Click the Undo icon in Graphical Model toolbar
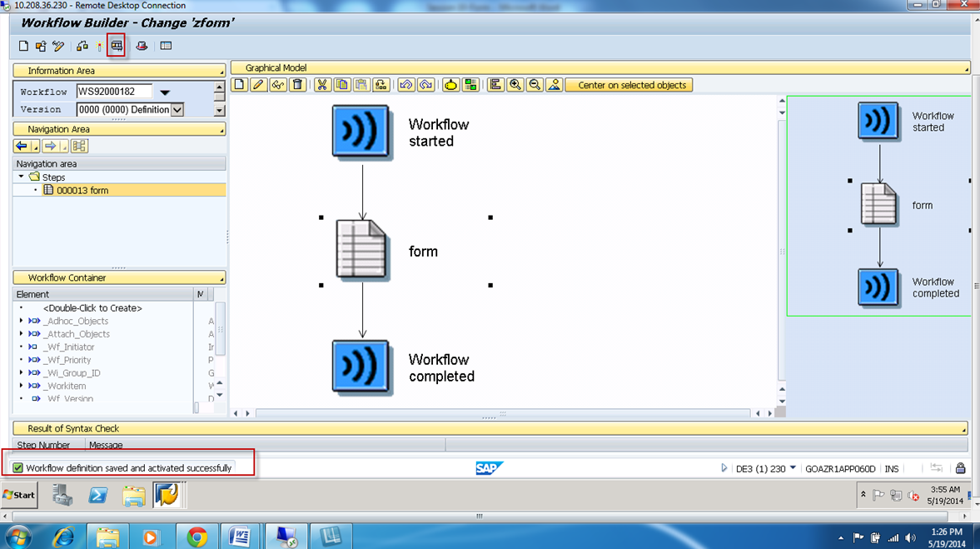The height and width of the screenshot is (549, 980). [405, 84]
